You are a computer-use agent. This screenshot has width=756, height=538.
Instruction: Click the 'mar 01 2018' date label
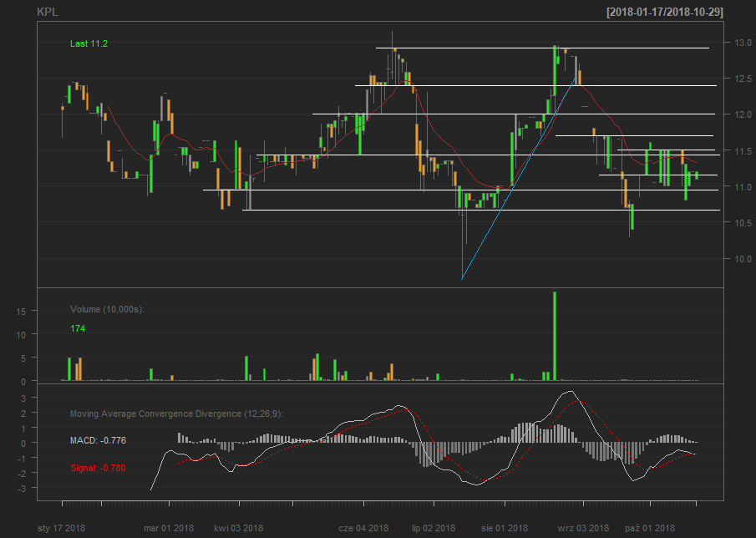click(x=169, y=528)
